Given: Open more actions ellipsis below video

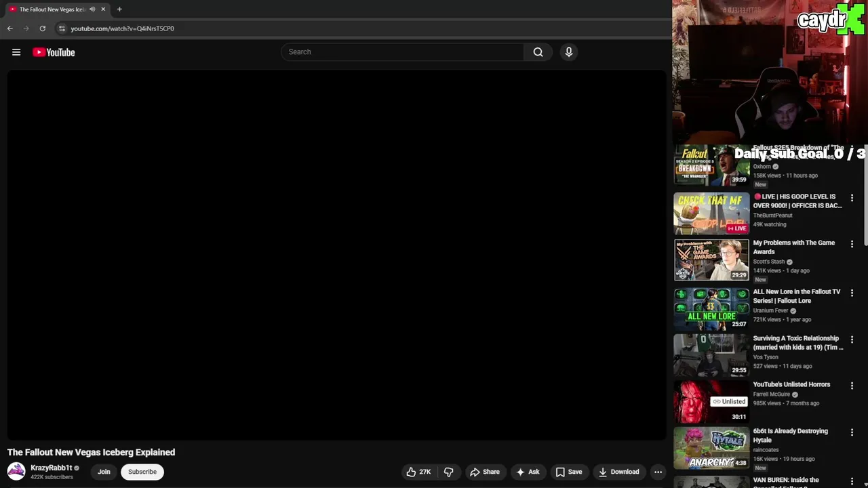Looking at the screenshot, I should (658, 472).
